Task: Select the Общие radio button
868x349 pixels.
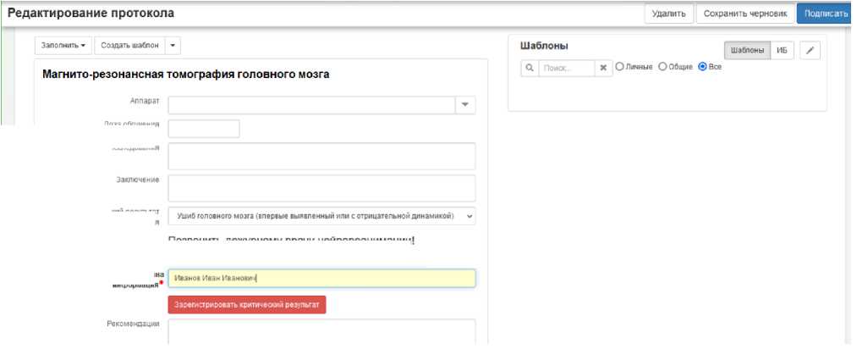Action: pos(662,67)
